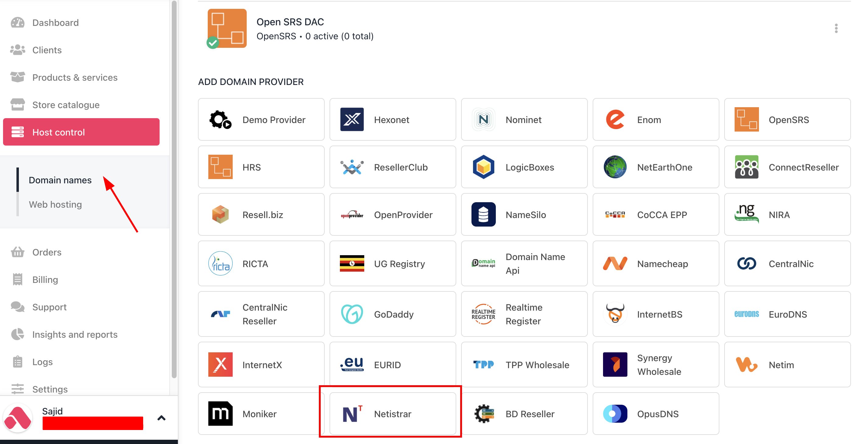Click the Sajid profile avatar
Screen dimensions: 868x444
[18, 418]
